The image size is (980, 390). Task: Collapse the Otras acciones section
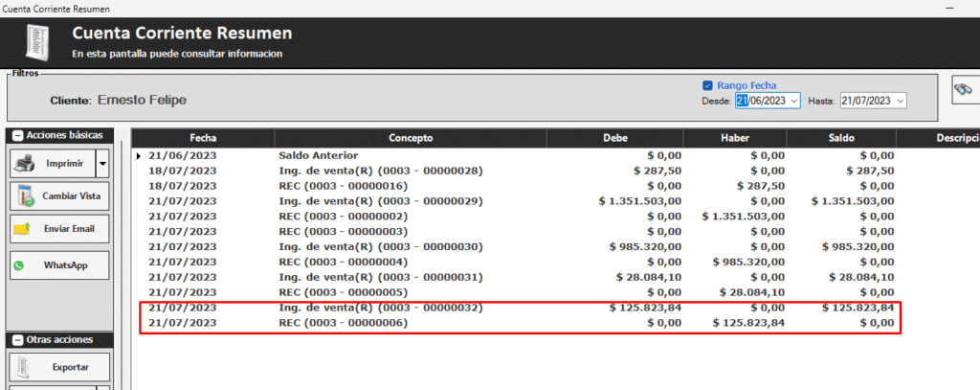[16, 340]
